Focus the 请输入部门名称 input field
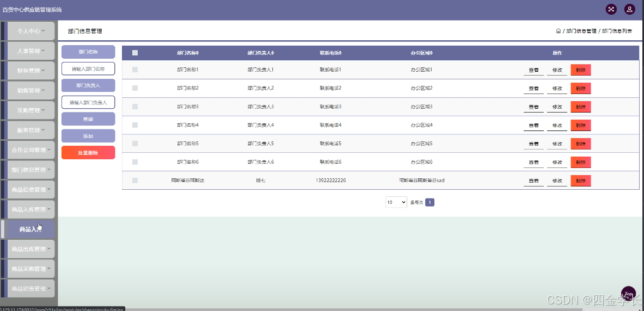This screenshot has width=644, height=311. [x=88, y=69]
